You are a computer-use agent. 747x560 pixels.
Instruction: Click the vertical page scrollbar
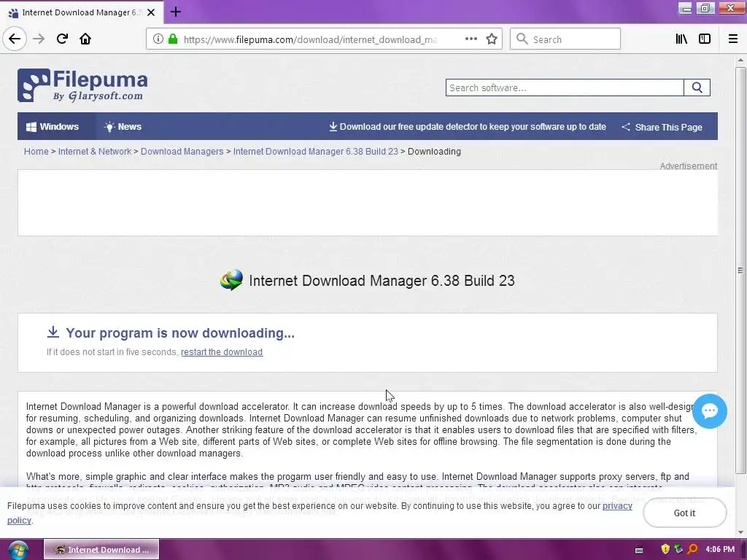[740, 270]
